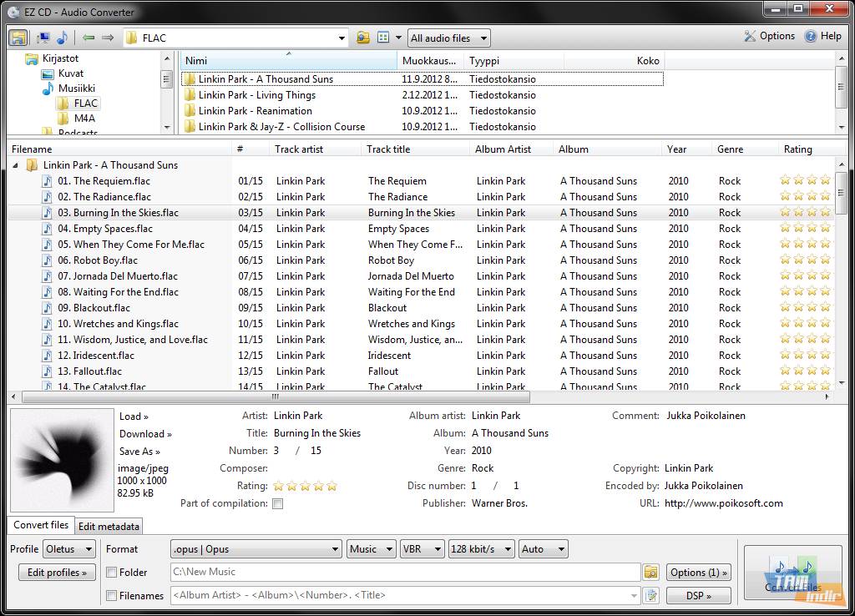
Task: Click the view layout grid icon
Action: pyautogui.click(x=384, y=38)
